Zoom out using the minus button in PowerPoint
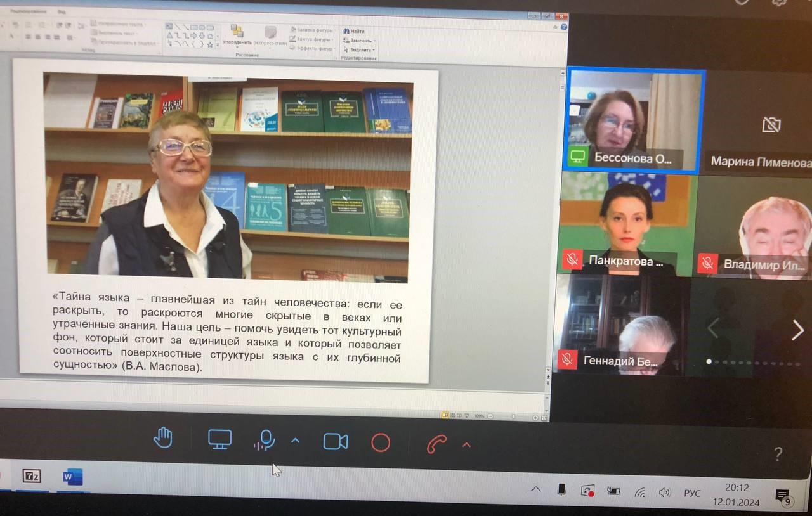 tap(490, 417)
